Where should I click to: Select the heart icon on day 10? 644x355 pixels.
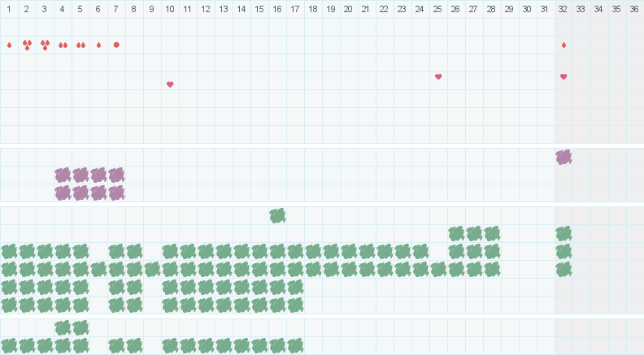pyautogui.click(x=170, y=84)
